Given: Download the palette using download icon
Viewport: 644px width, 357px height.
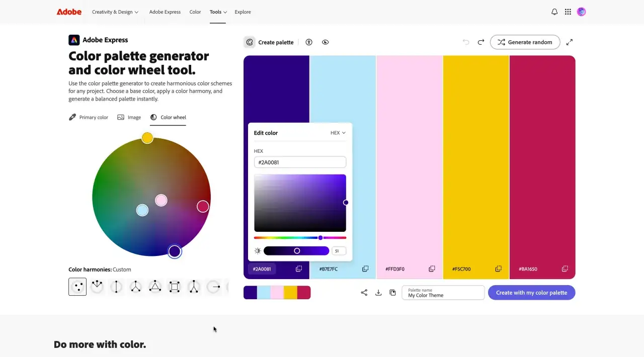Looking at the screenshot, I should coord(378,293).
